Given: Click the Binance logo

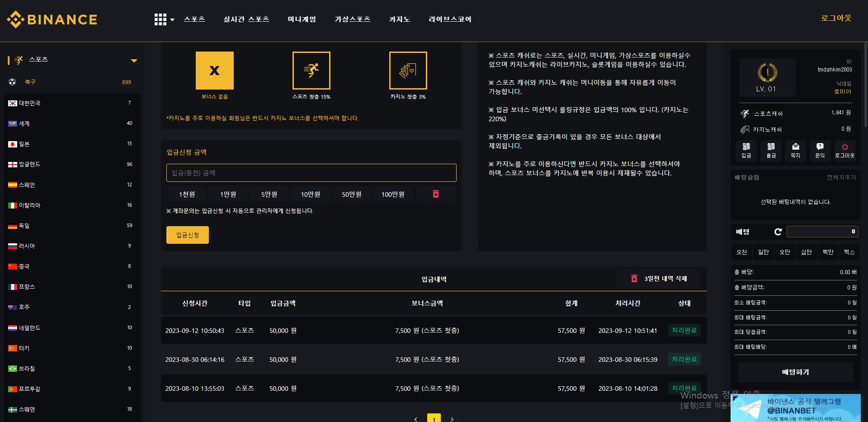Looking at the screenshot, I should coord(52,19).
